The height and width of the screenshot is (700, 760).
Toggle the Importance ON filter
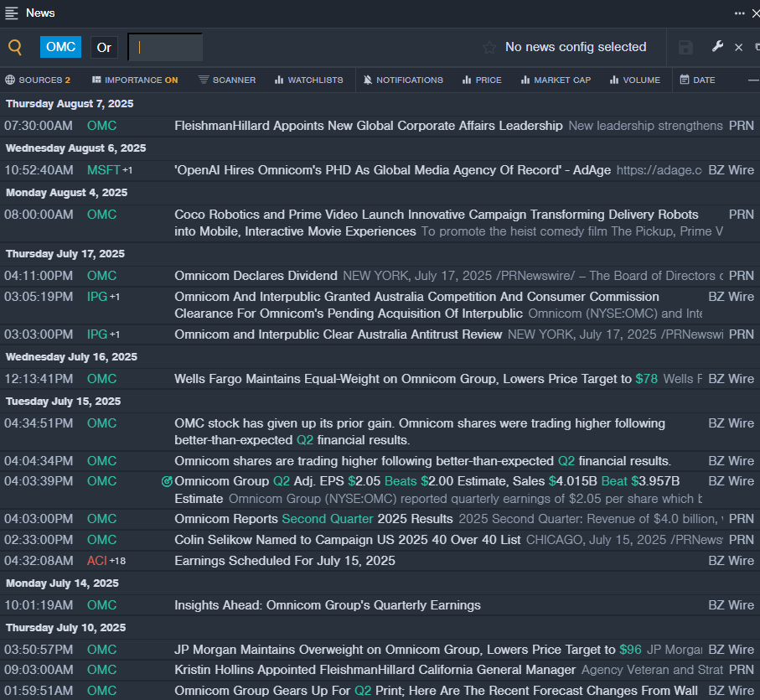(135, 80)
